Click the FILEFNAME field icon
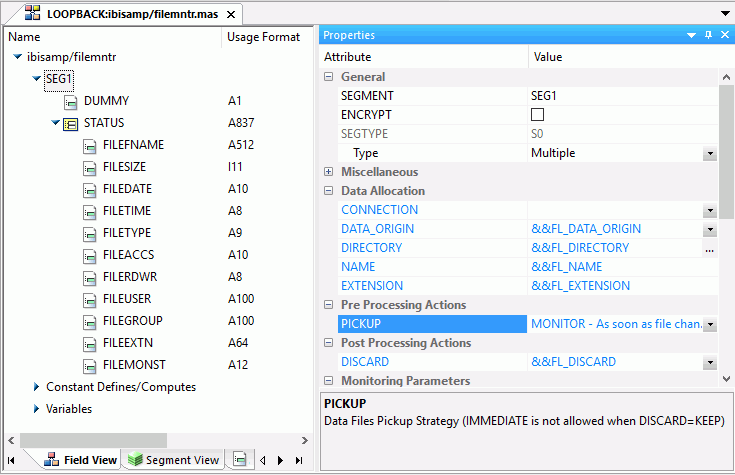The height and width of the screenshot is (475, 735). tap(90, 146)
